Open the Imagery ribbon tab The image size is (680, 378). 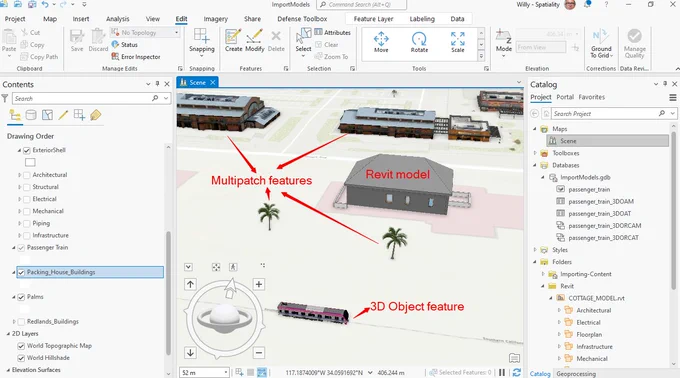pyautogui.click(x=216, y=19)
